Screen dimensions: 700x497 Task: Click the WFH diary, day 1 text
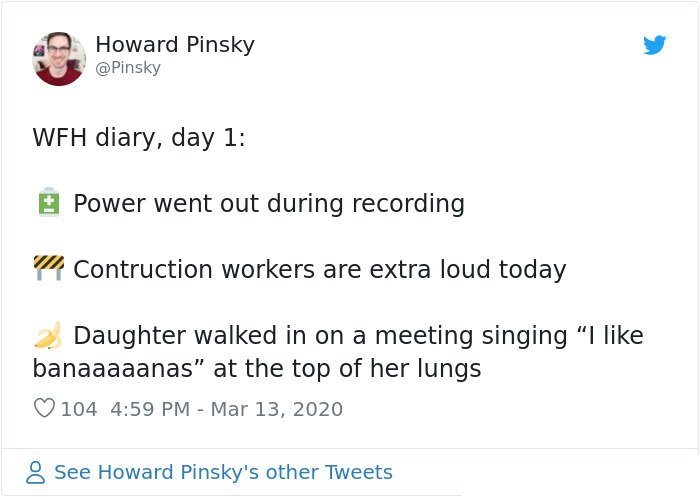click(139, 138)
